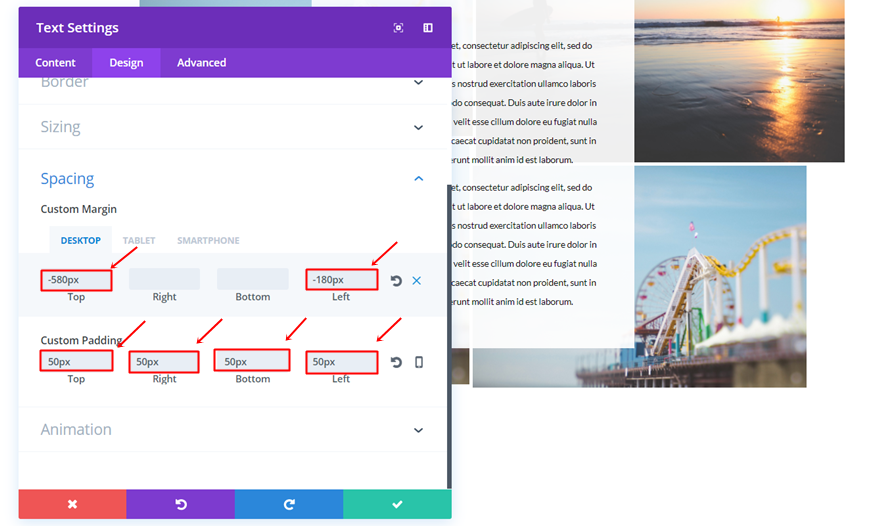Image resolution: width=880 pixels, height=526 pixels.
Task: Click the sunset beach image on page
Action: tap(739, 81)
